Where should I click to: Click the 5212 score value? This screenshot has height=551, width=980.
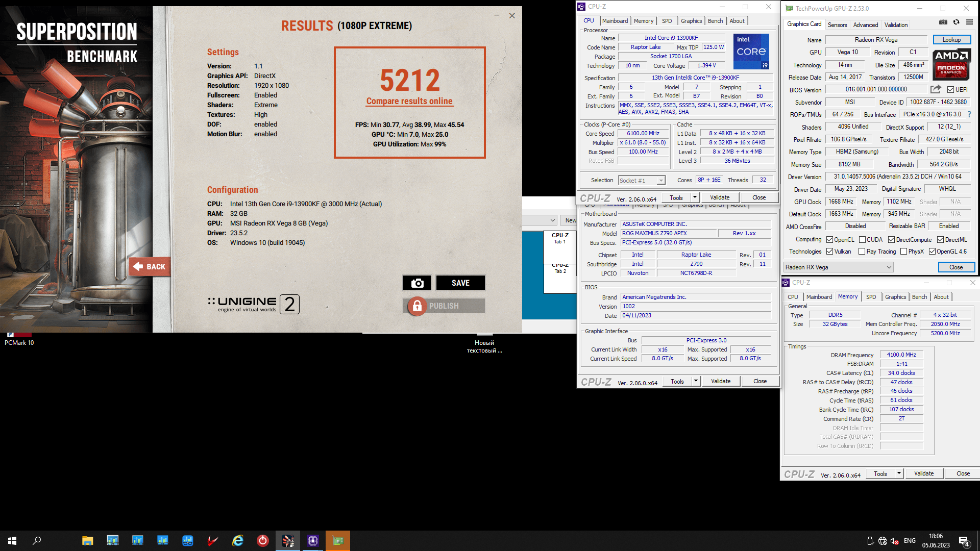pos(409,80)
